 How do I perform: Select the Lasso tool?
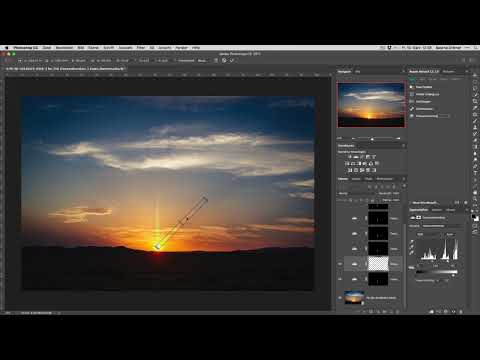tap(475, 88)
